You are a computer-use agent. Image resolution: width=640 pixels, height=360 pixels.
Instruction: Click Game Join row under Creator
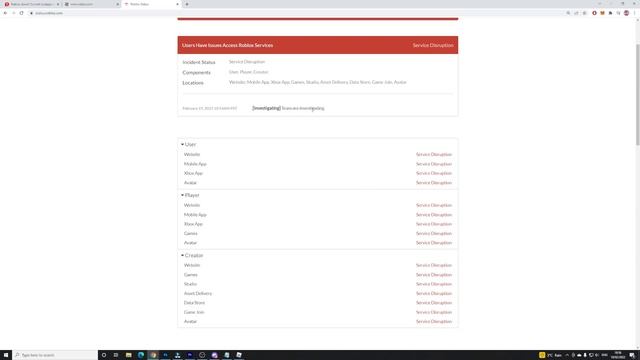pos(318,312)
